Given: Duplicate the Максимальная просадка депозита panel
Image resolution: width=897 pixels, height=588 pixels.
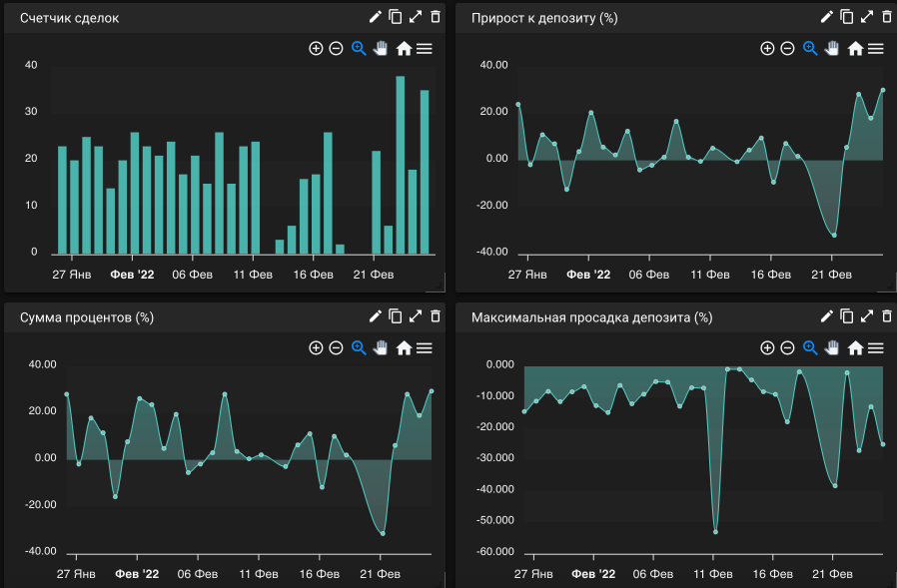Looking at the screenshot, I should pos(847,316).
